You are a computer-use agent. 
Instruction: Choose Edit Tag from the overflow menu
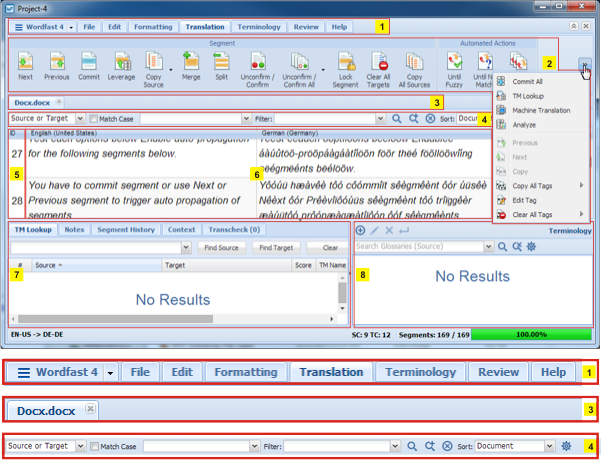point(524,200)
